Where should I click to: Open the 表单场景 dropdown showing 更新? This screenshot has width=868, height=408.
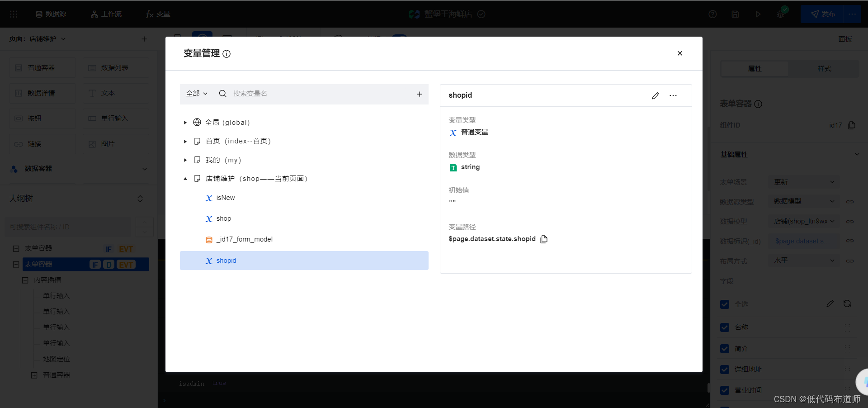(x=804, y=182)
